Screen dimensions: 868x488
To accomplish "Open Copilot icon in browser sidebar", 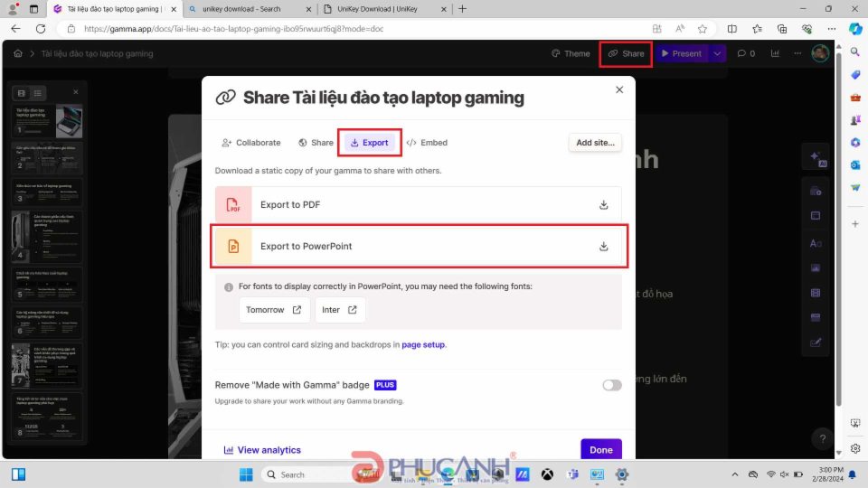I will tap(855, 29).
